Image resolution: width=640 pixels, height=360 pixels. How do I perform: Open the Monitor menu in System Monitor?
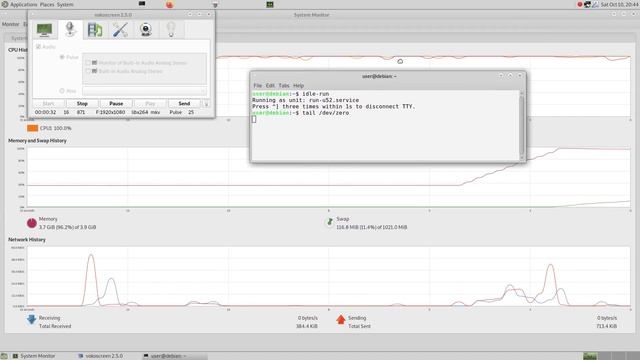(x=10, y=24)
